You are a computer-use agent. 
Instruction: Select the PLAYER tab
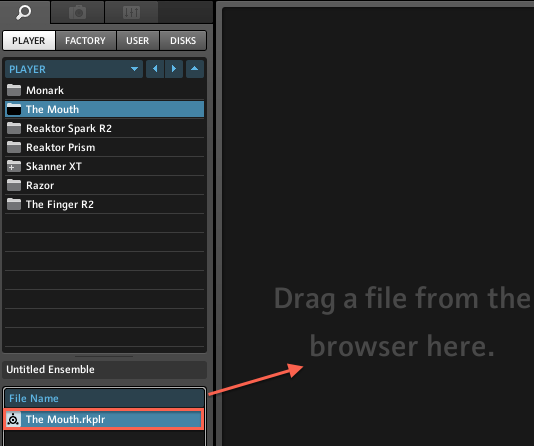point(29,41)
